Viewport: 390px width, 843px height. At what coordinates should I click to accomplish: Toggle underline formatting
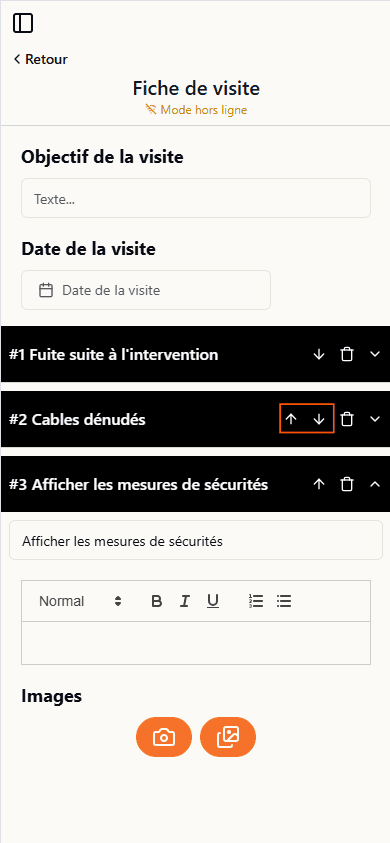point(213,601)
